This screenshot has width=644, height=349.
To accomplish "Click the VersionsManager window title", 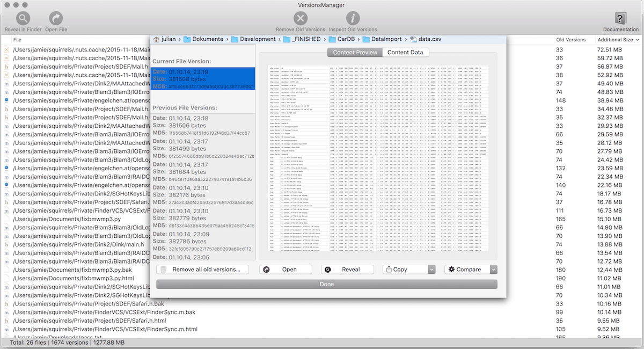I will (x=322, y=5).
